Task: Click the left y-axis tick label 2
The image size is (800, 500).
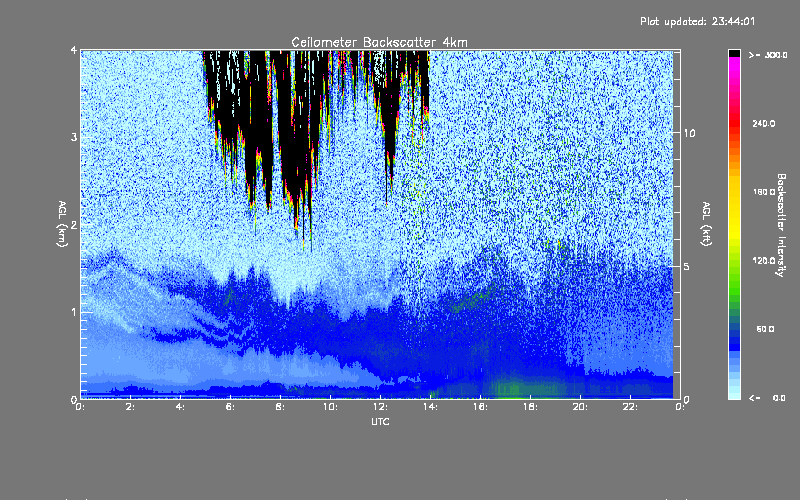Action: click(74, 225)
